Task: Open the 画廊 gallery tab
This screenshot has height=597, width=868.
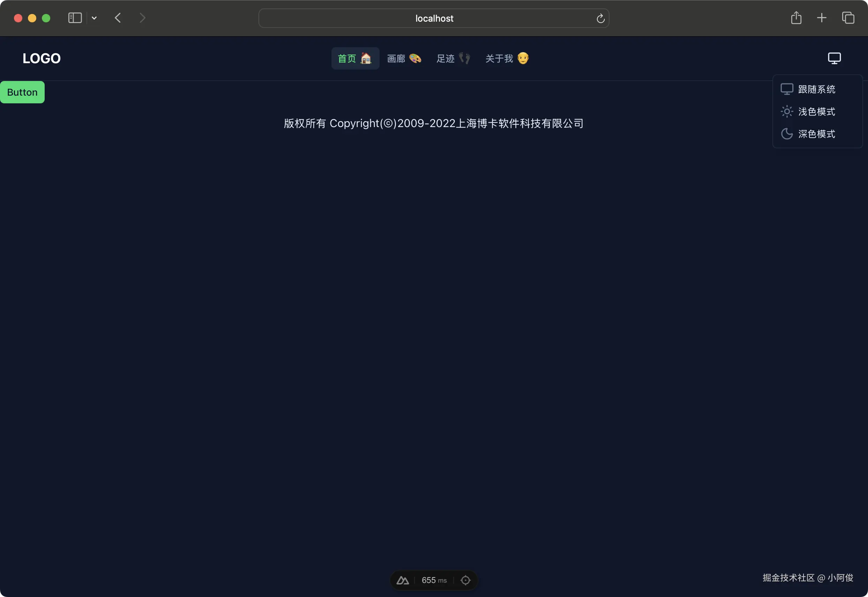Action: [x=404, y=58]
